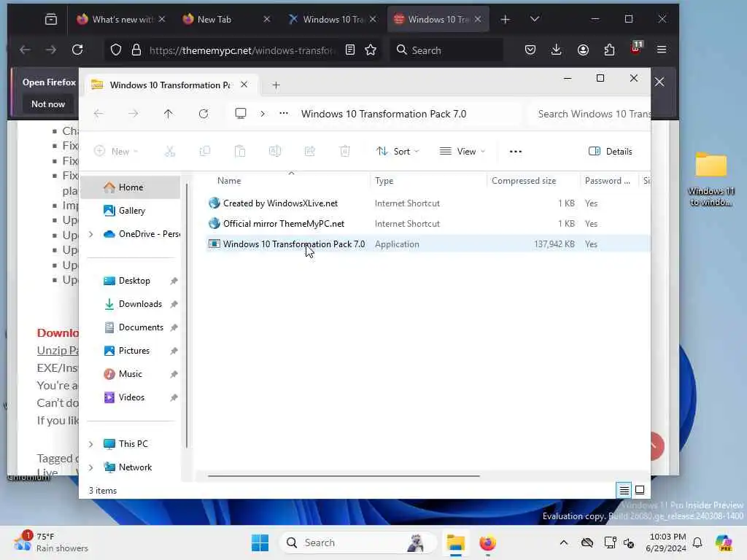Open Gallery in Explorer navigation pane
This screenshot has height=560, width=747.
pyautogui.click(x=130, y=211)
